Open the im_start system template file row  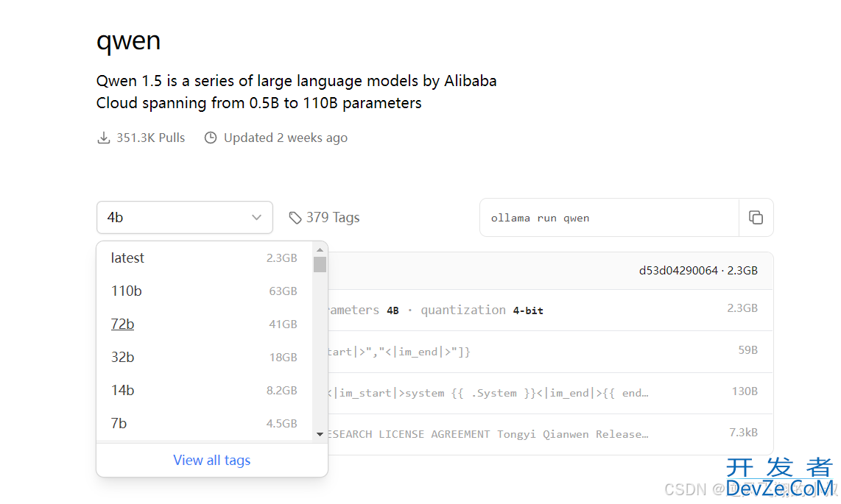[550, 393]
